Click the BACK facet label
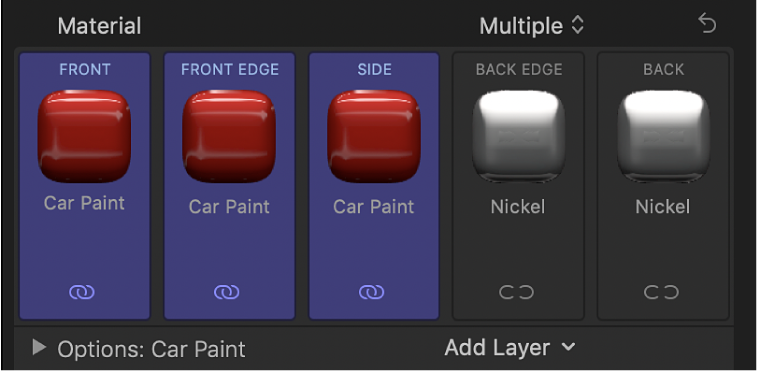Image resolution: width=758 pixels, height=372 pixels. tap(664, 70)
